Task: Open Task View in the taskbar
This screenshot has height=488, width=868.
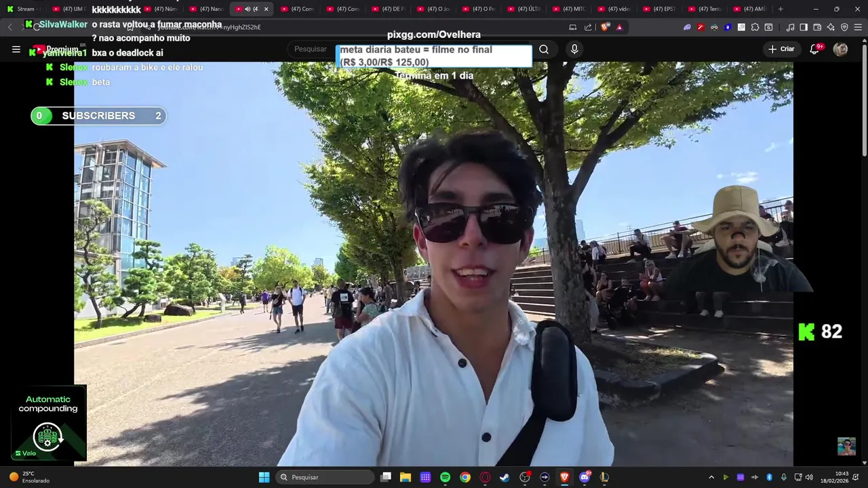Action: [x=386, y=477]
